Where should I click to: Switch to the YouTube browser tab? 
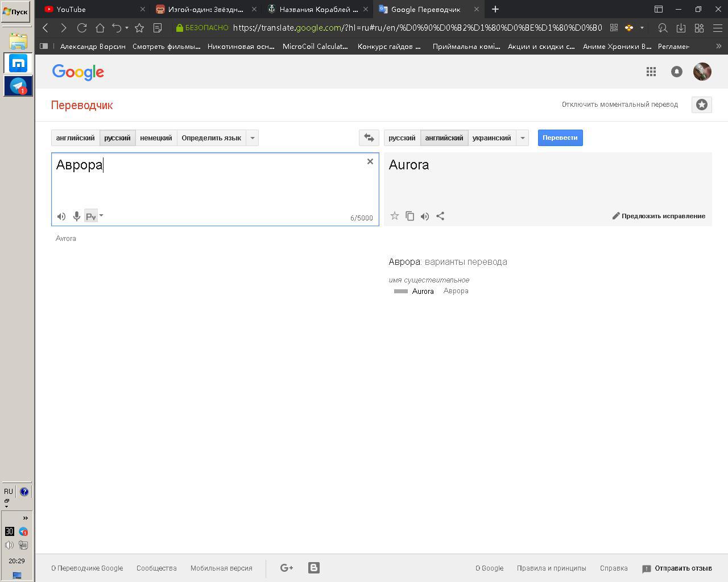tap(91, 9)
